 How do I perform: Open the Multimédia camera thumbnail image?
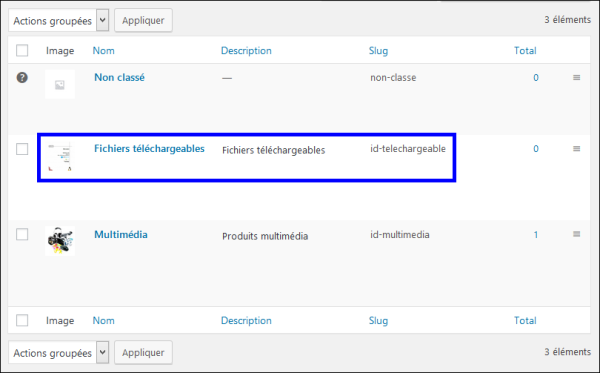[60, 241]
